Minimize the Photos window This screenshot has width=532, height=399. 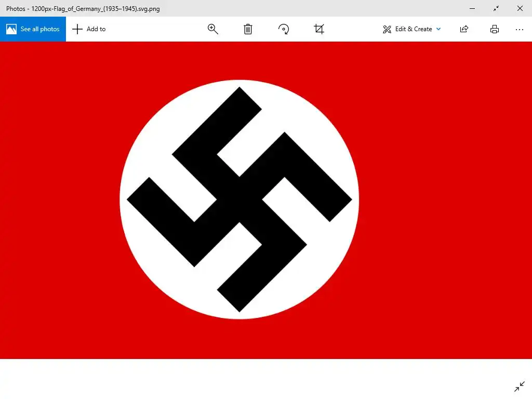[472, 8]
